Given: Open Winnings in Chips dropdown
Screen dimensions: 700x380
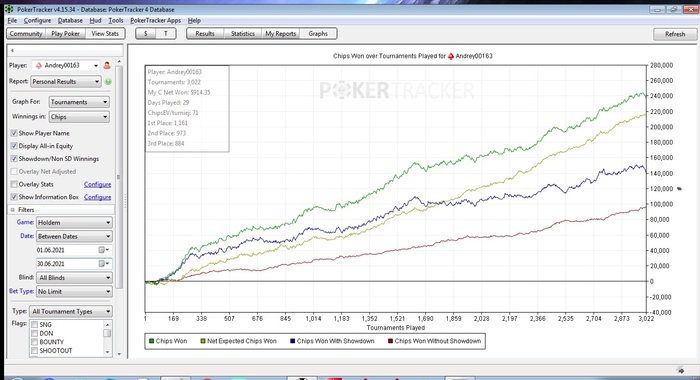Looking at the screenshot, I should (79, 117).
